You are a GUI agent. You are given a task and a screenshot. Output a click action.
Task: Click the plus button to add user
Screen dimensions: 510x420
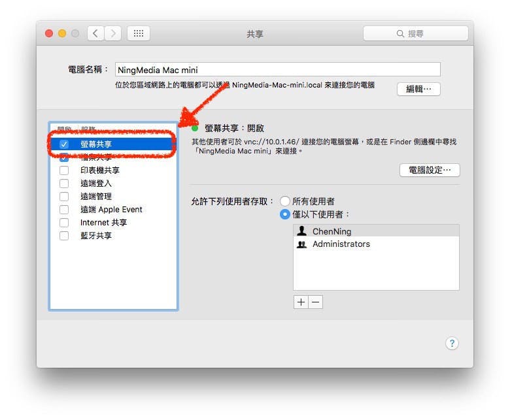pyautogui.click(x=301, y=302)
